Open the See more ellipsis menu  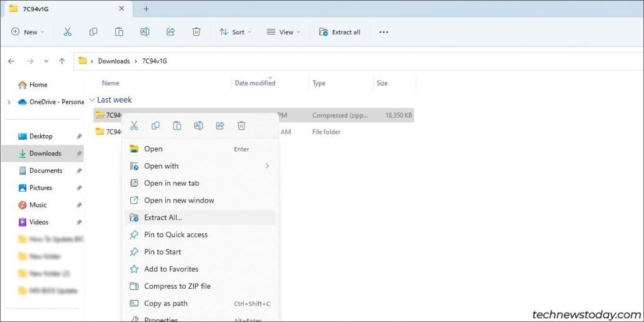384,32
